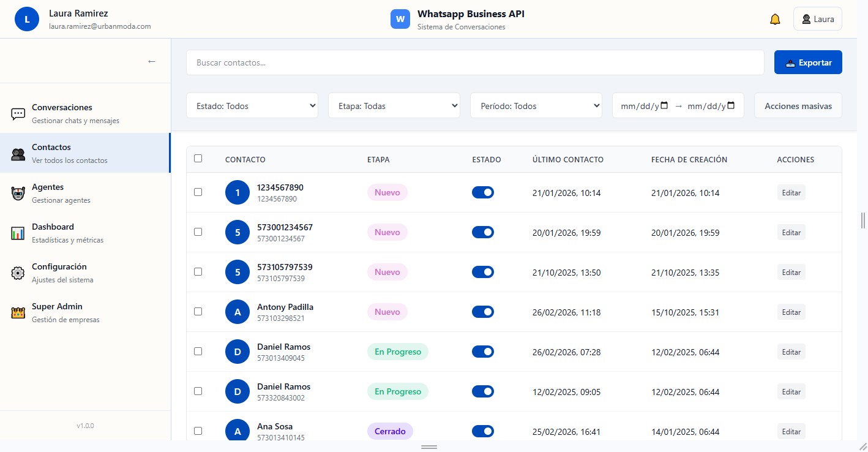This screenshot has width=868, height=452.
Task: Open Contactos section in sidebar
Action: tap(85, 153)
